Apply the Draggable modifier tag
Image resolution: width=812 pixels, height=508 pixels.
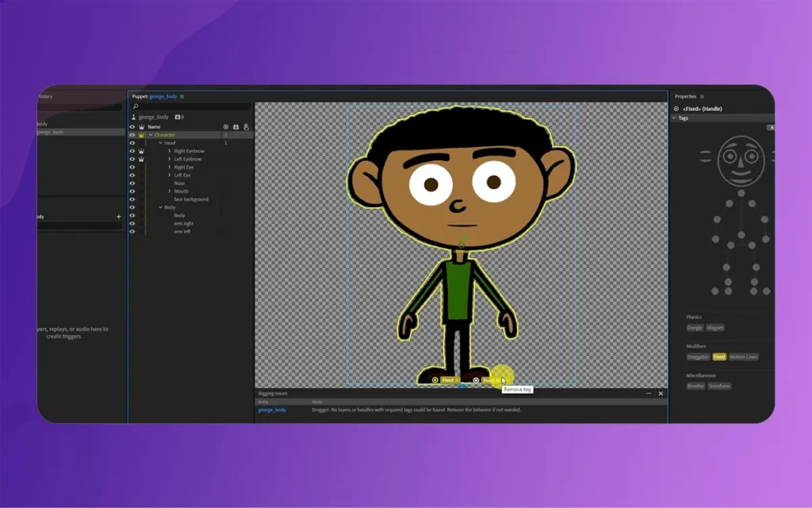[698, 357]
